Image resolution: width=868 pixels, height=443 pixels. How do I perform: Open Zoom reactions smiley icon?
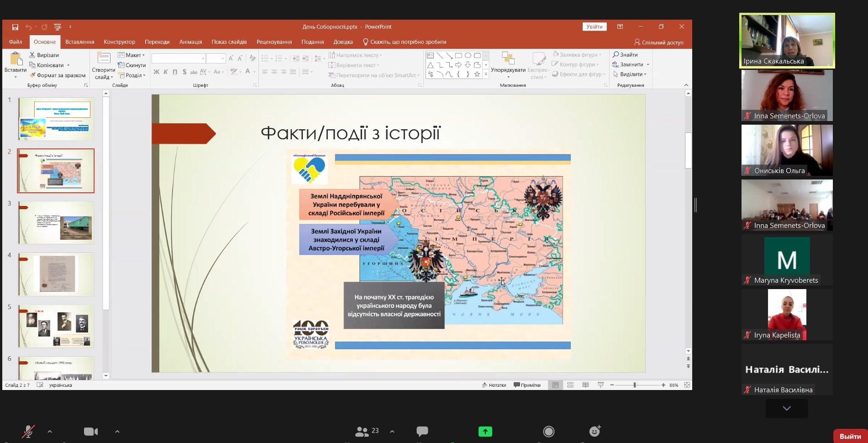594,431
